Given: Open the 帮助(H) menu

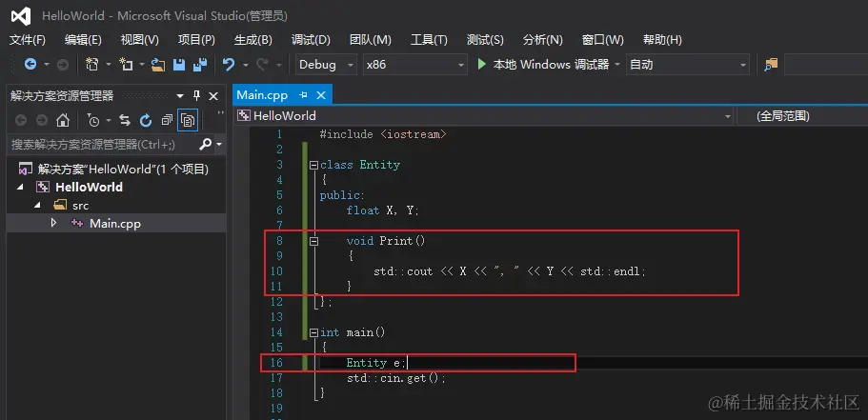Looking at the screenshot, I should point(662,40).
